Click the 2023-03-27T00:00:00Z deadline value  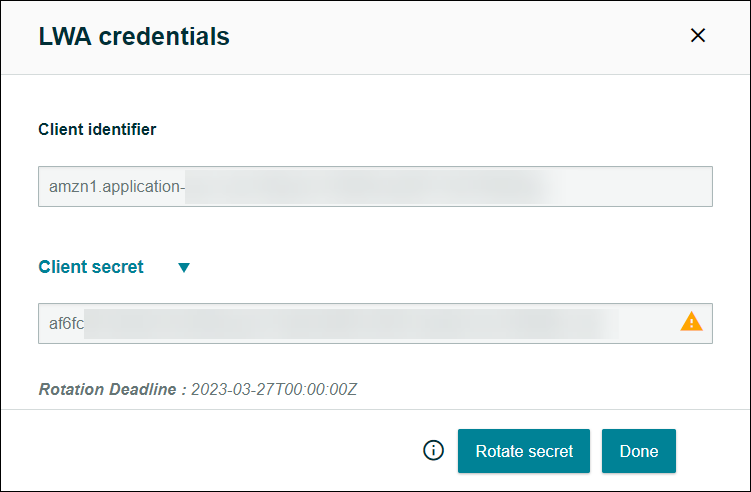tap(273, 389)
